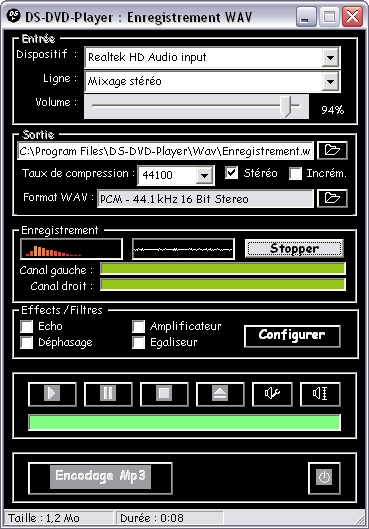The height and width of the screenshot is (529, 369).
Task: Open the Ligne dropdown
Action: coord(330,81)
